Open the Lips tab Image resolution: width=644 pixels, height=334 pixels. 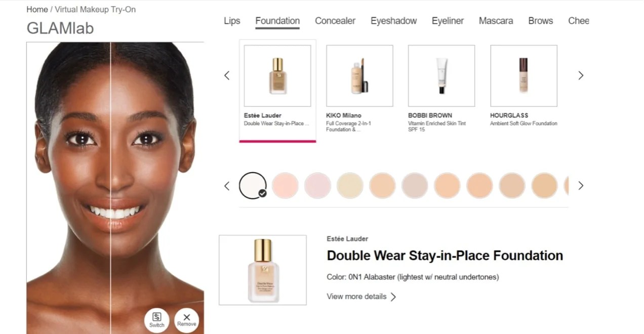232,21
